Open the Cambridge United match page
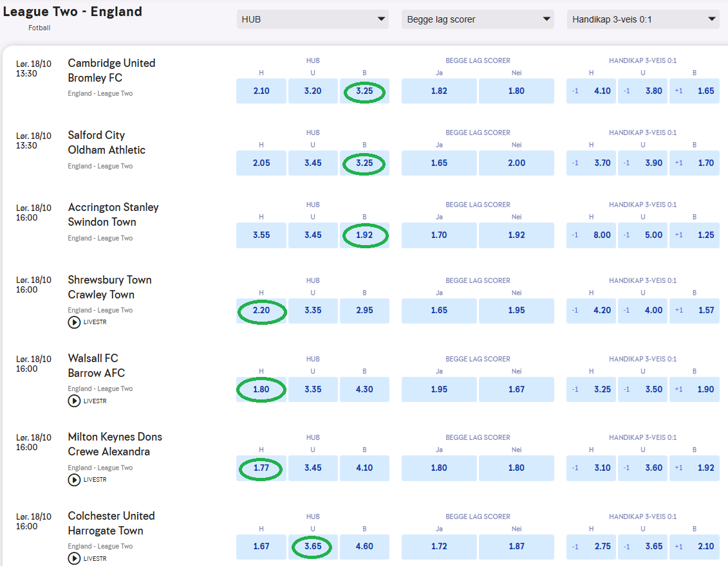 point(111,63)
